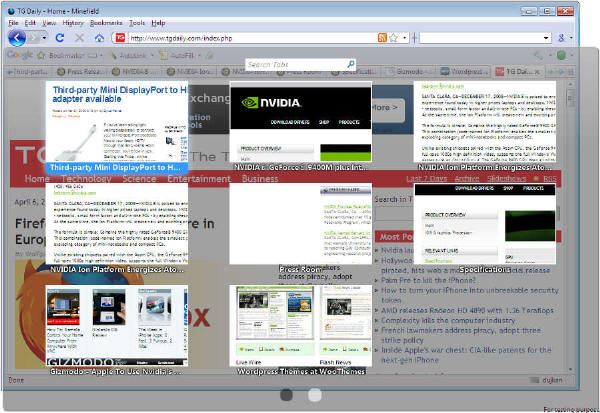
Task: Click the RSS feed icon in address bar
Action: pyautogui.click(x=382, y=38)
